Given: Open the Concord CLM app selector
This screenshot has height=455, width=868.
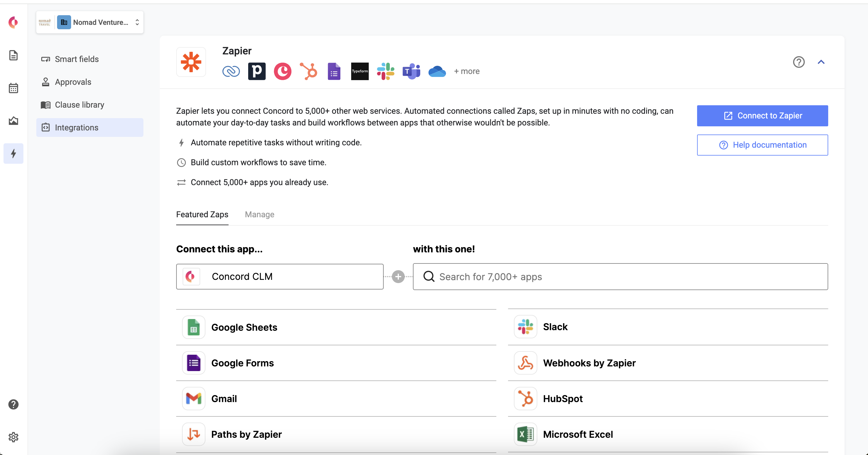Looking at the screenshot, I should (279, 277).
